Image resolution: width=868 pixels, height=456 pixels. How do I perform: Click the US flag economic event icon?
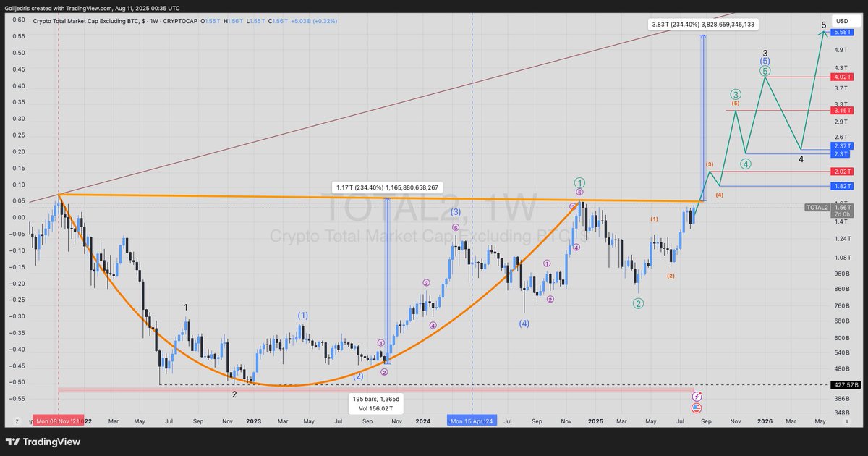[697, 408]
